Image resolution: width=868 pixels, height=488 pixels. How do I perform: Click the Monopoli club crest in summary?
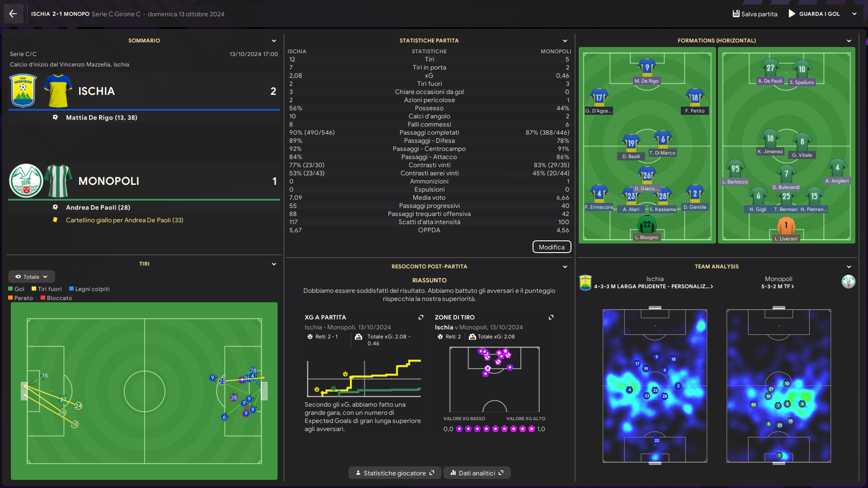click(26, 181)
